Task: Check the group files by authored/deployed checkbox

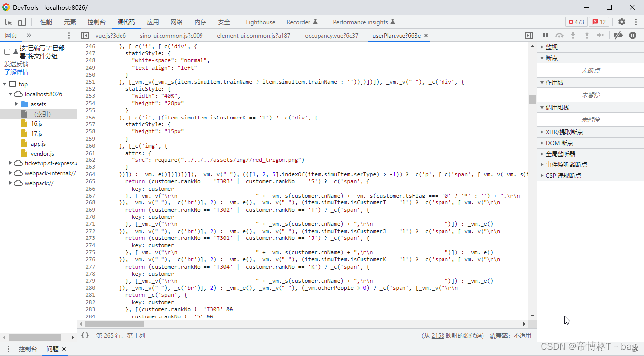Action: (x=7, y=52)
